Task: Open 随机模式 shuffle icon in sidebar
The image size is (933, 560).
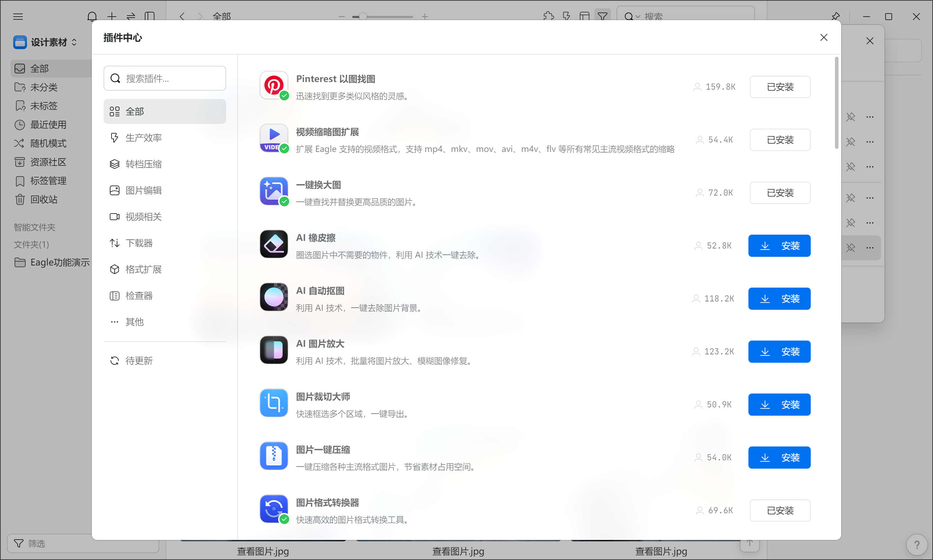Action: point(20,143)
